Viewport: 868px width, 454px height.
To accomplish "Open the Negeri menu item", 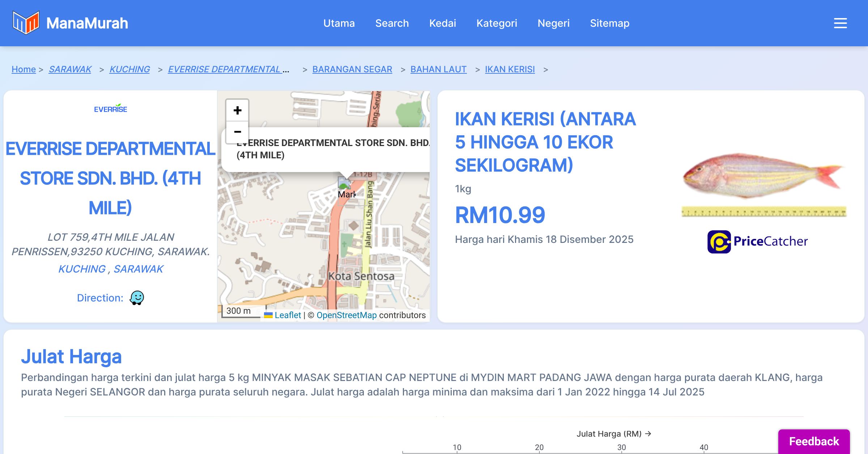I will point(553,23).
